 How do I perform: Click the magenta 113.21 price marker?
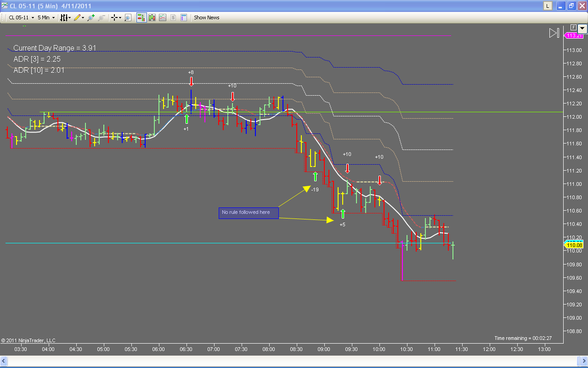(574, 35)
